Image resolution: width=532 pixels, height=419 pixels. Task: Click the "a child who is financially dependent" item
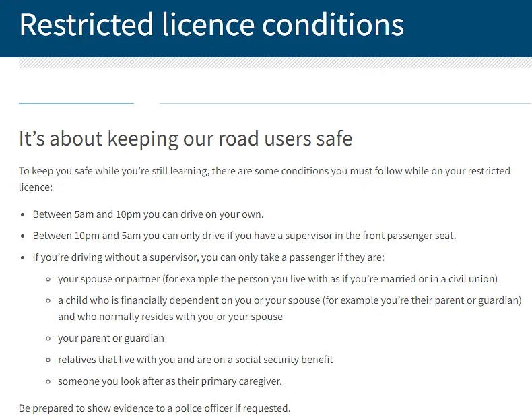click(290, 308)
